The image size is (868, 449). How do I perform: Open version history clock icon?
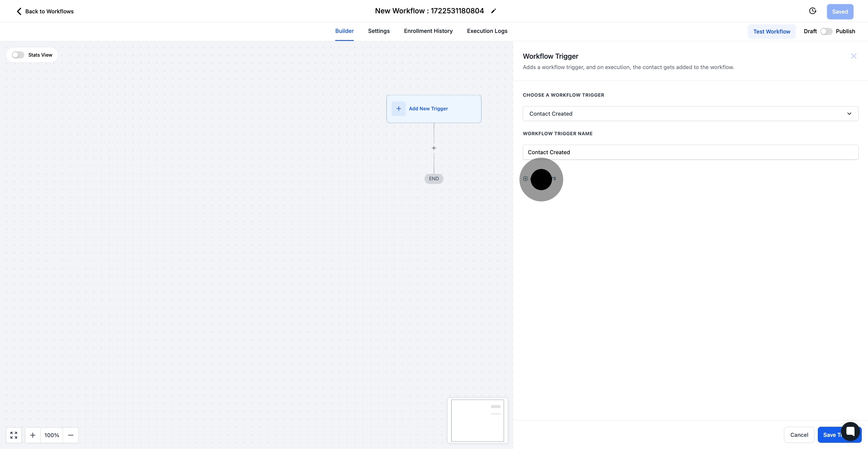coord(812,11)
